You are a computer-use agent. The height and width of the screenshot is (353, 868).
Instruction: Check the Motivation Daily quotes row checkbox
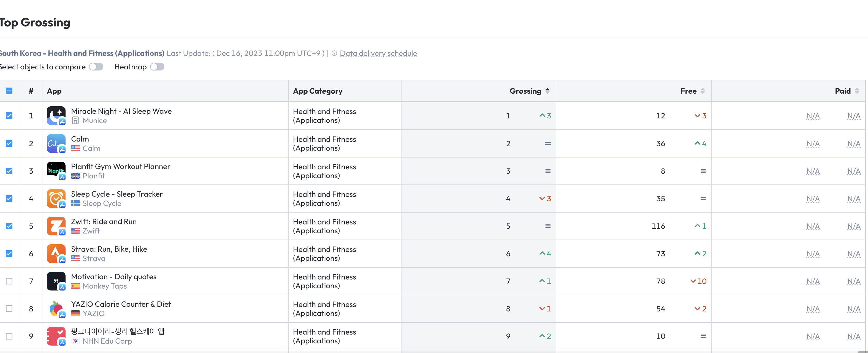pos(9,281)
